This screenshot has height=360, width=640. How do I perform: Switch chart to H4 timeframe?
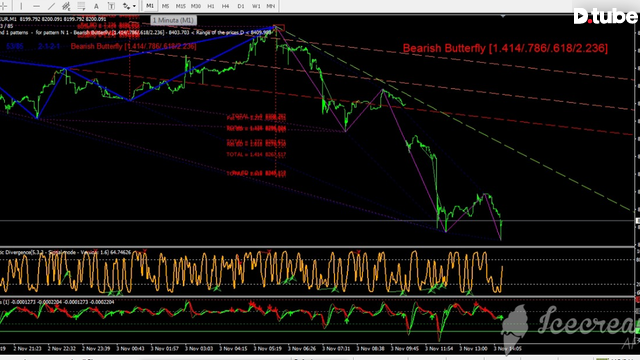click(x=225, y=6)
